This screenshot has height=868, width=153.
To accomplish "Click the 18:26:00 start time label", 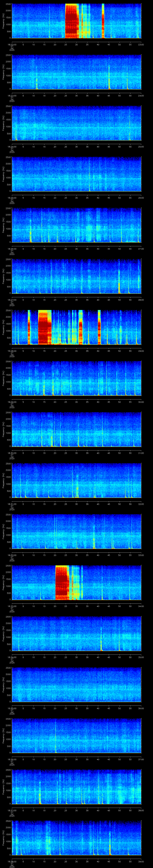I will point(12,249).
